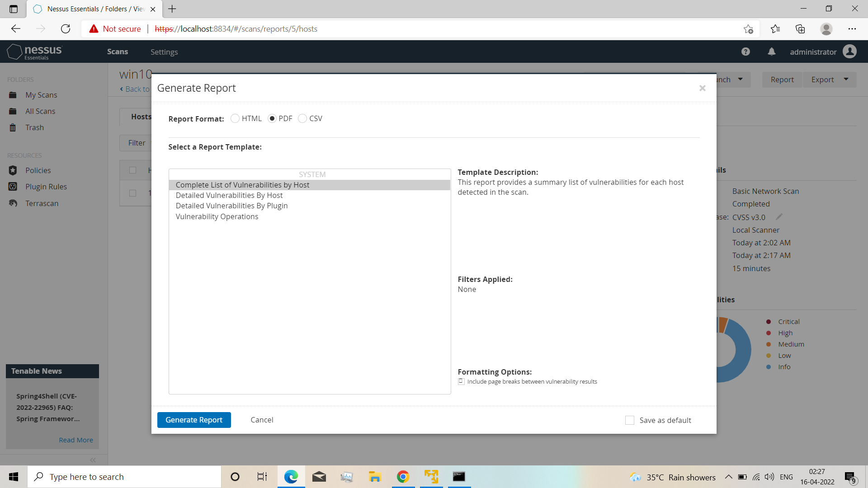Open the Settings tab
The image size is (868, 488).
[x=164, y=52]
